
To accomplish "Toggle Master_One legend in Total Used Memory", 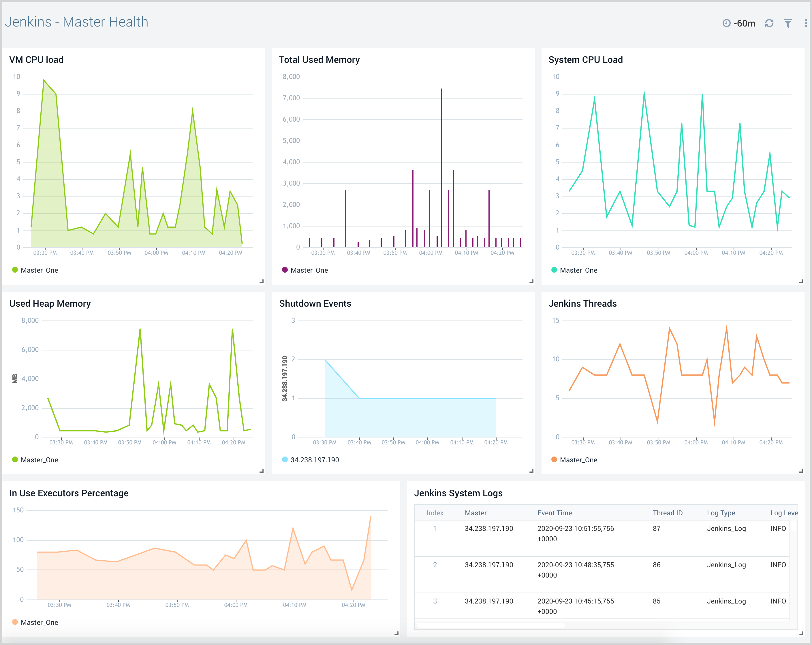I will [309, 270].
